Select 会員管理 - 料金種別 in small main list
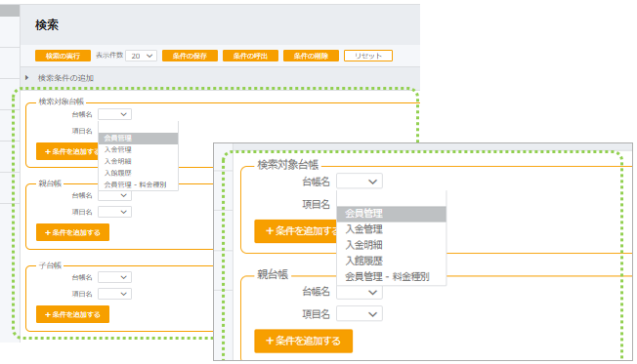This screenshot has height=364, width=637. point(138,184)
